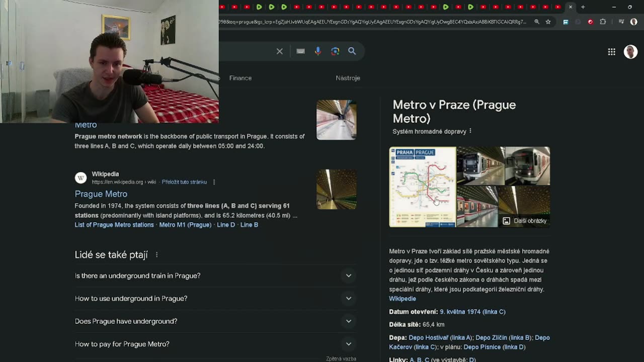This screenshot has width=644, height=362.
Task: Click the '9. května 1974' opening date link
Action: pos(472,312)
